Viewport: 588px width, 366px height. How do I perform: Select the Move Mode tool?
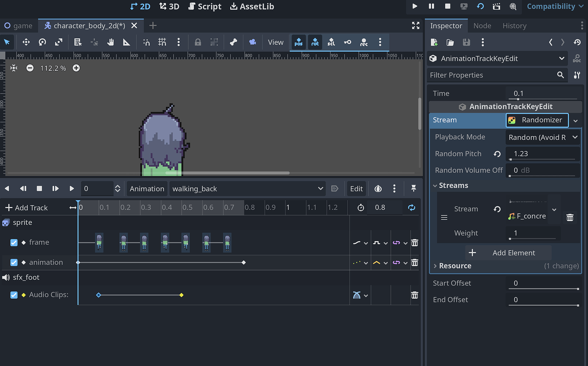tap(26, 42)
